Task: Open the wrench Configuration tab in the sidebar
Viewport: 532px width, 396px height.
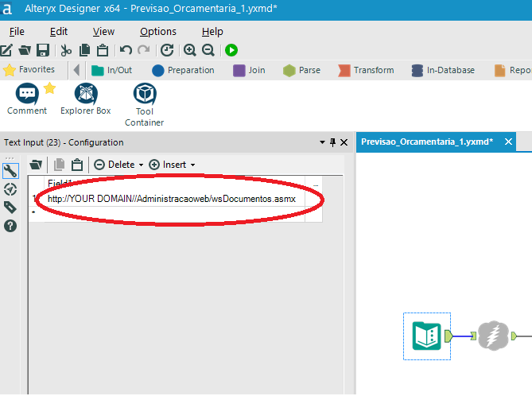Action: [10, 171]
